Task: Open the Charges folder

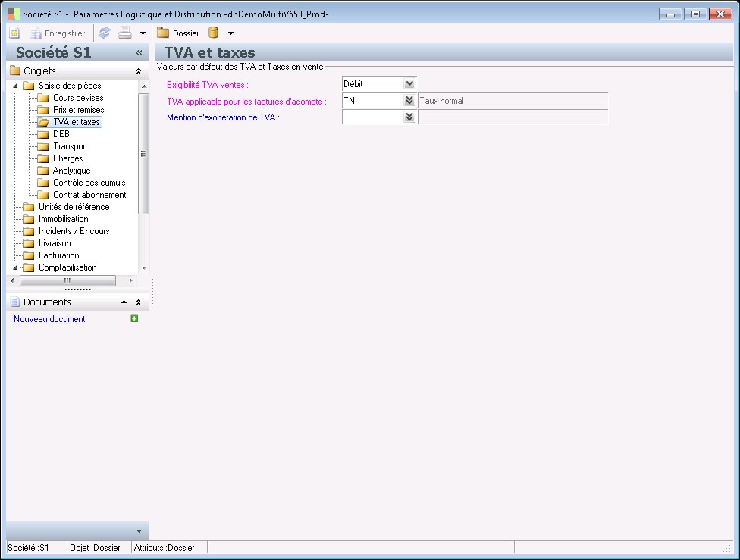Action: (x=60, y=158)
